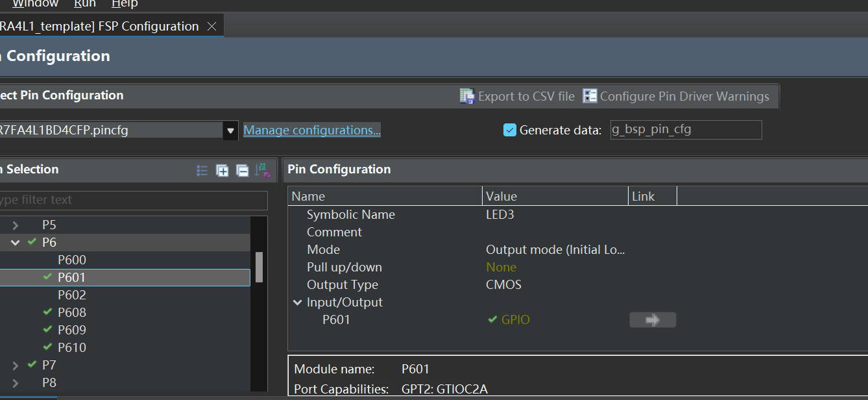Close the FSP Configuration tab
This screenshot has width=868, height=400.
[x=211, y=26]
